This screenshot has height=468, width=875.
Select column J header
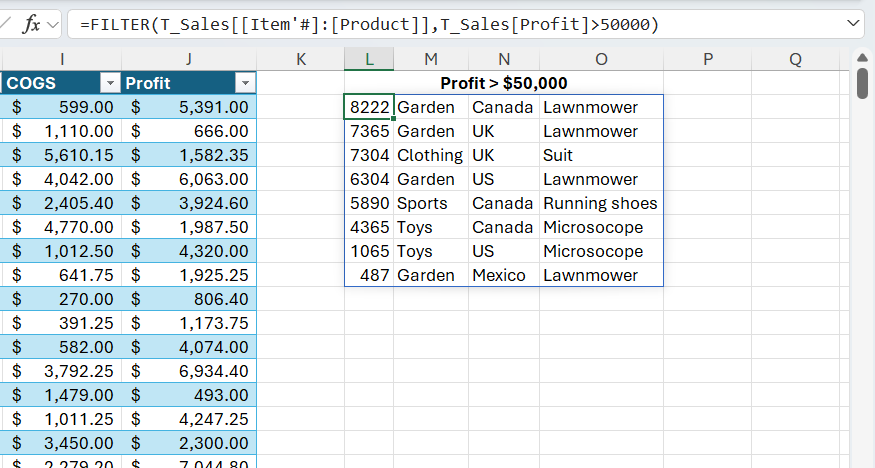(x=189, y=59)
